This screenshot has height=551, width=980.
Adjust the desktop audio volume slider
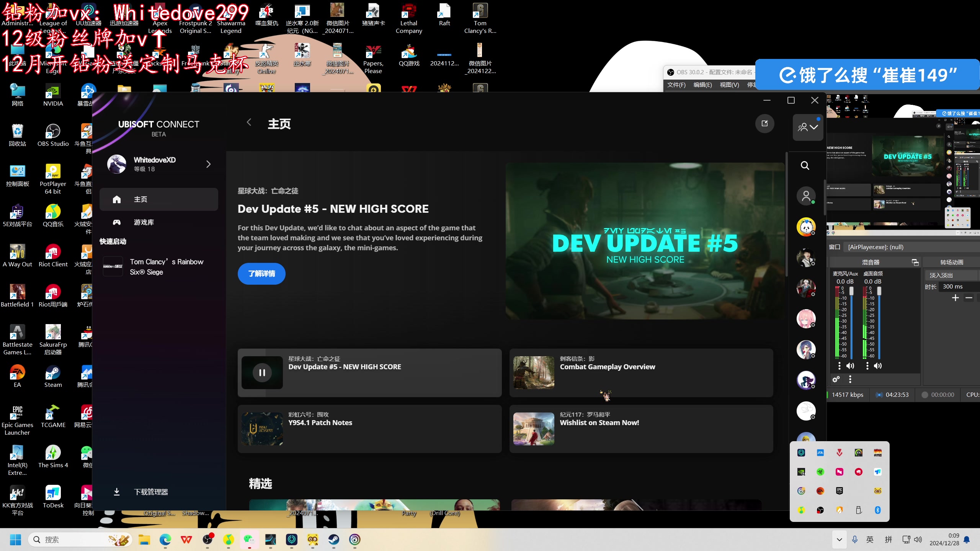point(879,291)
